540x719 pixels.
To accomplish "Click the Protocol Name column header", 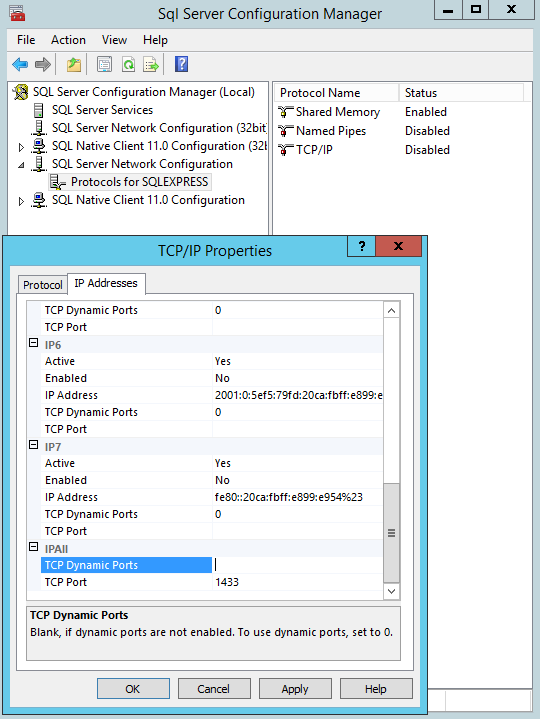I will [x=337, y=93].
